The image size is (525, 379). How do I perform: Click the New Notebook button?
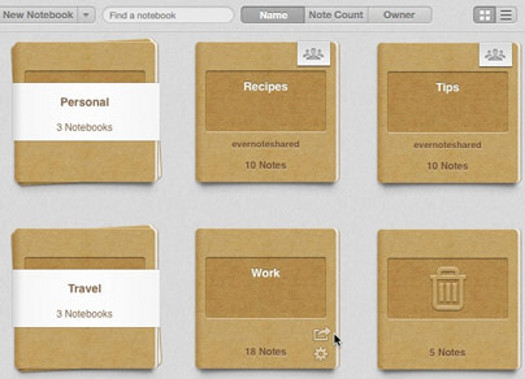38,15
